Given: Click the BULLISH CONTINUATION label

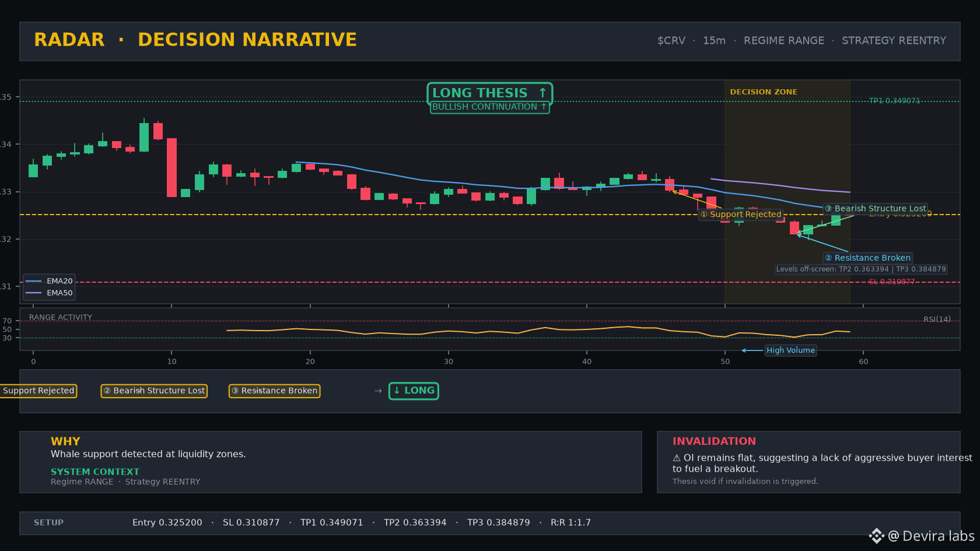Looking at the screenshot, I should [x=490, y=107].
